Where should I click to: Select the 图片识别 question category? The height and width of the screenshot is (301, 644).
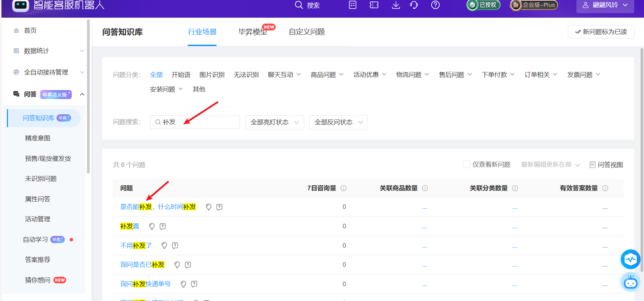click(x=212, y=75)
